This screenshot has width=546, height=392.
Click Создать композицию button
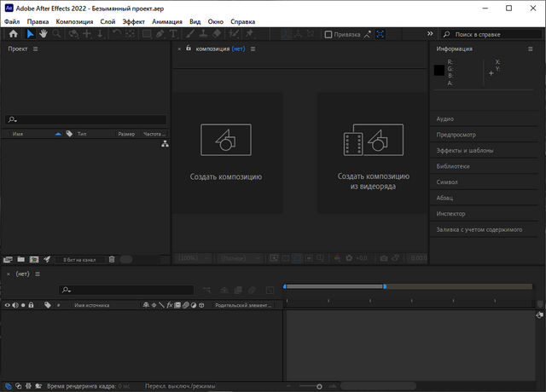tap(226, 153)
